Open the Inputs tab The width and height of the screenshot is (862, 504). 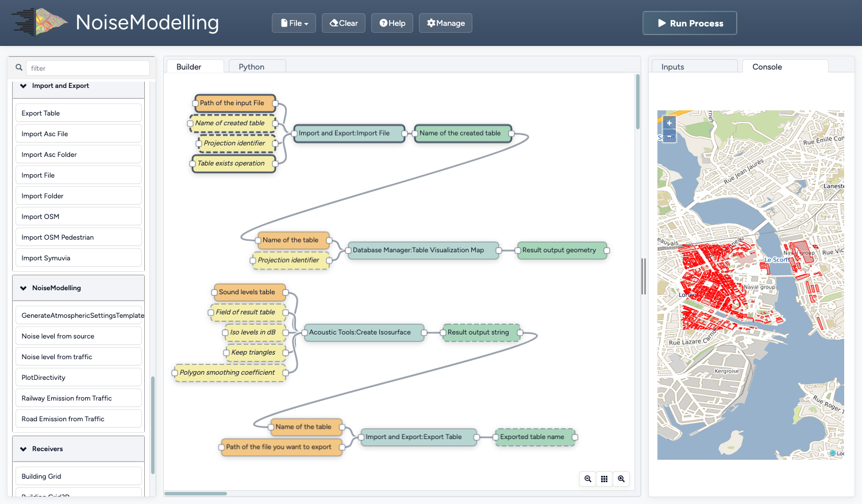(x=694, y=67)
